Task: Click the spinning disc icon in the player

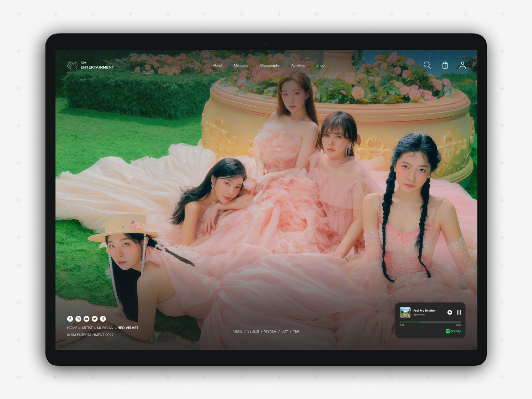Action: click(449, 312)
